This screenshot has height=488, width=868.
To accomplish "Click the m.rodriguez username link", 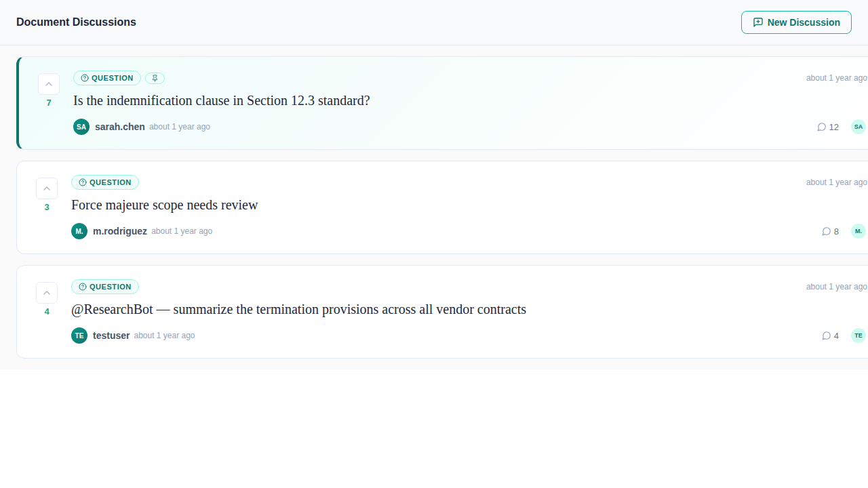I will pyautogui.click(x=120, y=231).
